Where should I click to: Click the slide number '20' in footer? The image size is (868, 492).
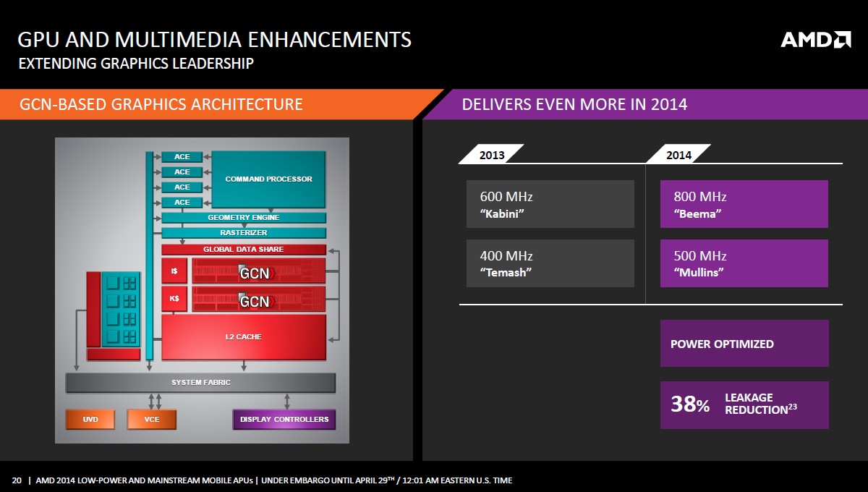(x=17, y=480)
